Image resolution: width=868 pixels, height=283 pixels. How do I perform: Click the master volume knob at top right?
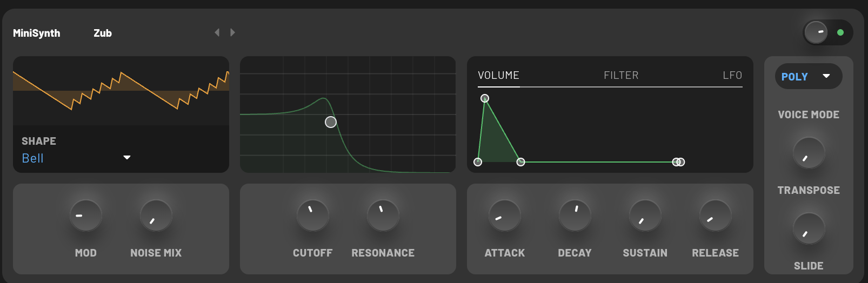coord(816,32)
